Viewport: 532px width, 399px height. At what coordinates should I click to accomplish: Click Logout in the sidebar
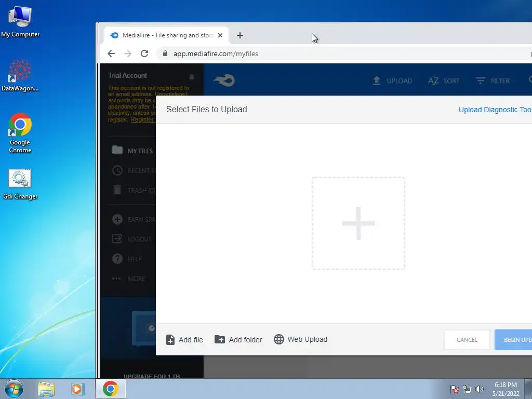[x=131, y=239]
